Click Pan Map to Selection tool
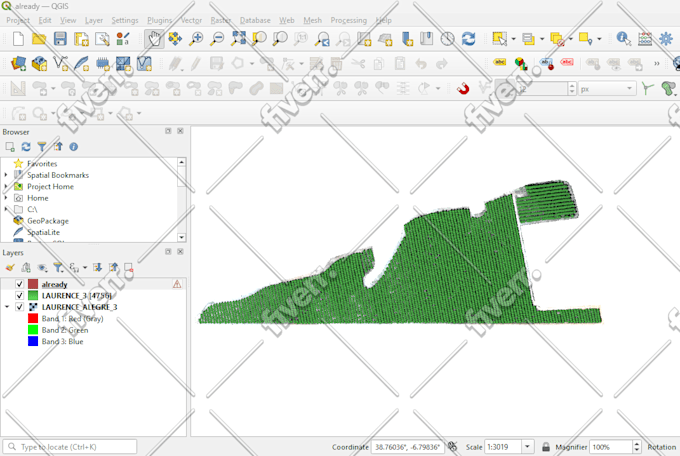 click(x=175, y=39)
